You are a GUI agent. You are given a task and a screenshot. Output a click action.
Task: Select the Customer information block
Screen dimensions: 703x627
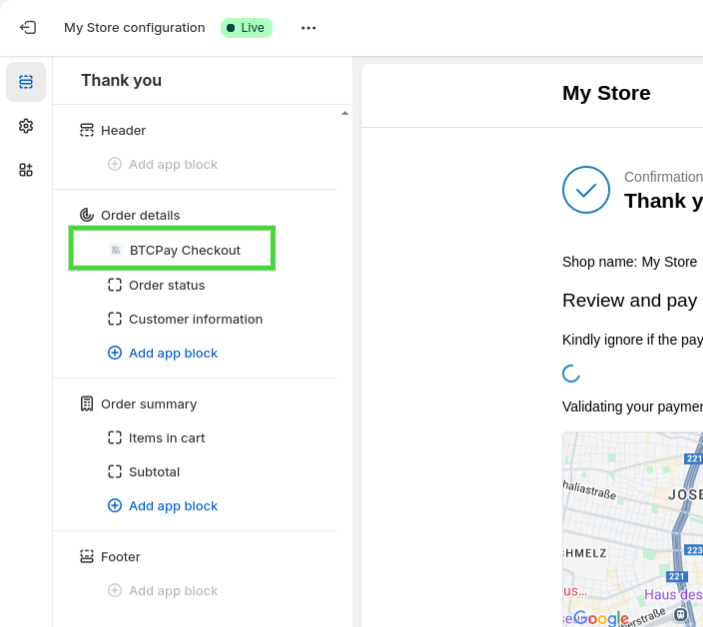pyautogui.click(x=195, y=319)
